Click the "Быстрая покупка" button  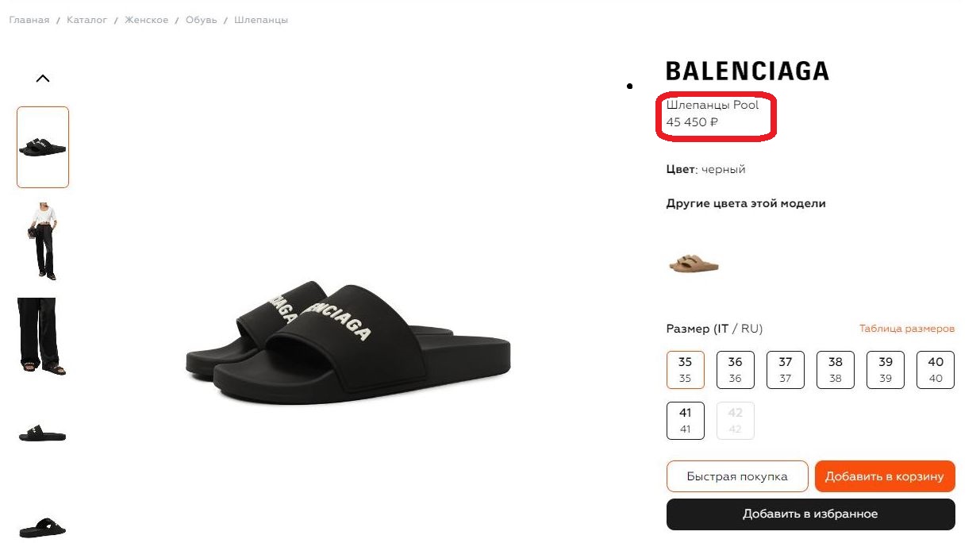pos(737,476)
